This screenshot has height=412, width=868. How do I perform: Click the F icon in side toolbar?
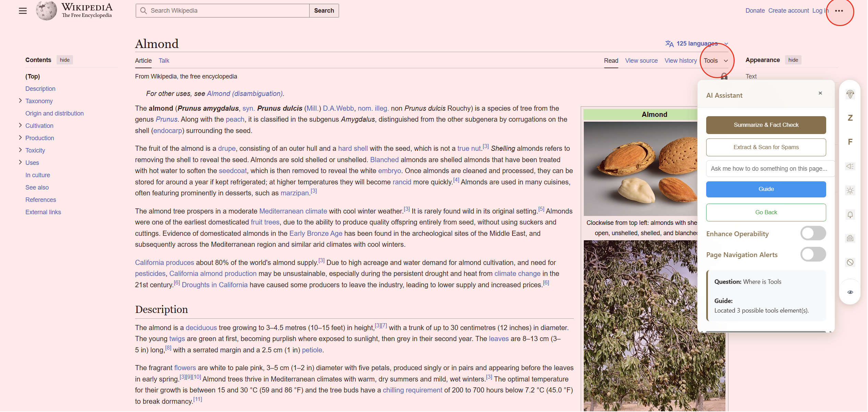pos(850,142)
